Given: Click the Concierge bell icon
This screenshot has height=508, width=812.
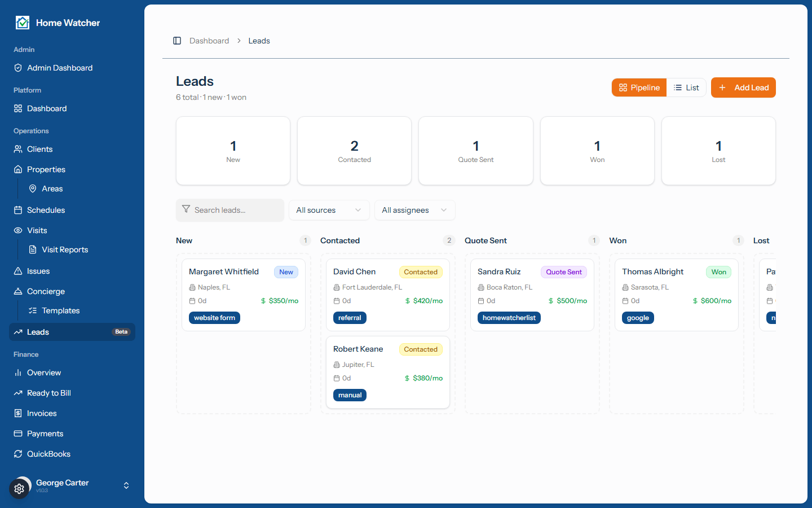Looking at the screenshot, I should click(18, 291).
